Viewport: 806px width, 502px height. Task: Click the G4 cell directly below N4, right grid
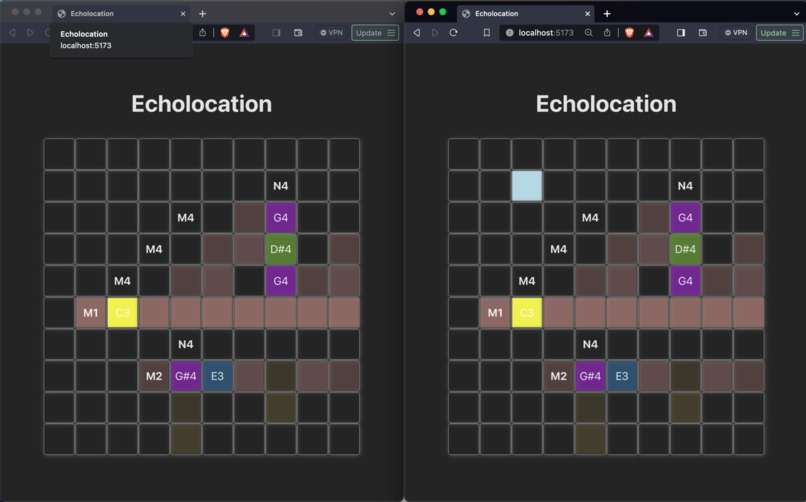coord(685,217)
